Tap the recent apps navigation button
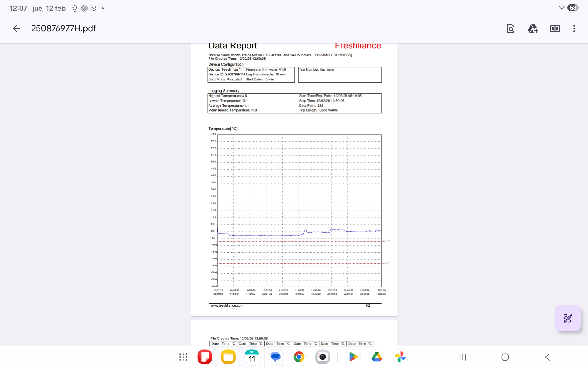The width and height of the screenshot is (588, 368). click(x=463, y=357)
